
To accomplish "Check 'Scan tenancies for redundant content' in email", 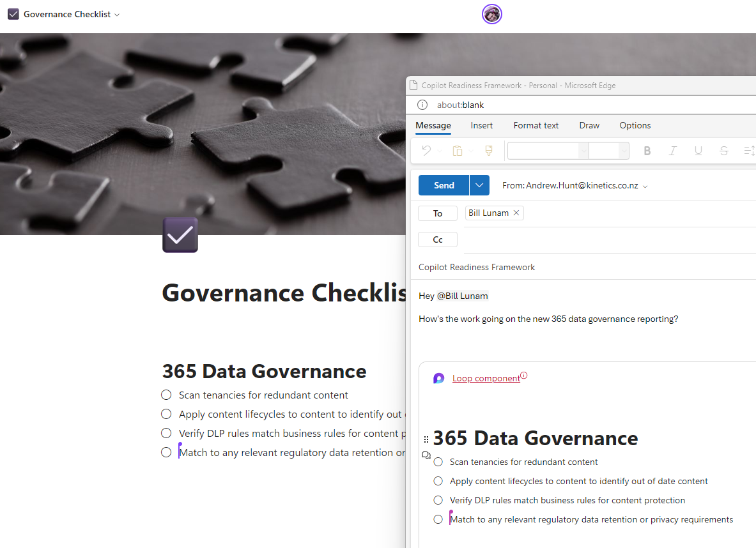I will pos(438,462).
